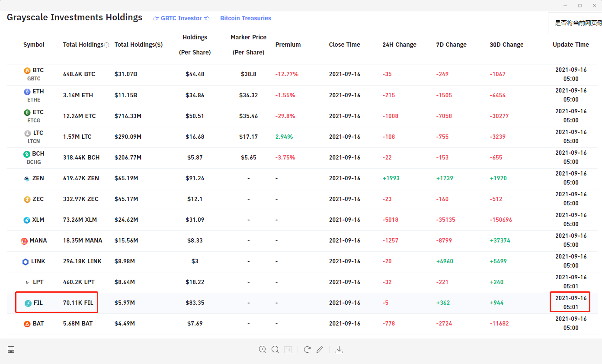Select the ETHE ticker label under ETH
The width and height of the screenshot is (602, 364).
34,100
